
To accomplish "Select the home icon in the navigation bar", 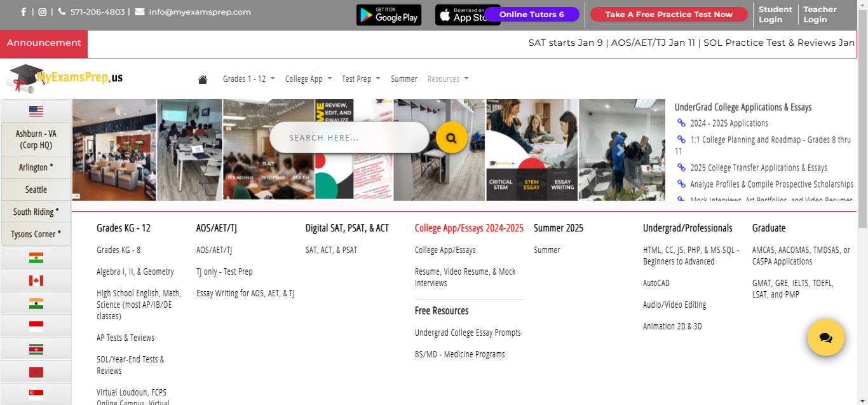I will (x=202, y=78).
